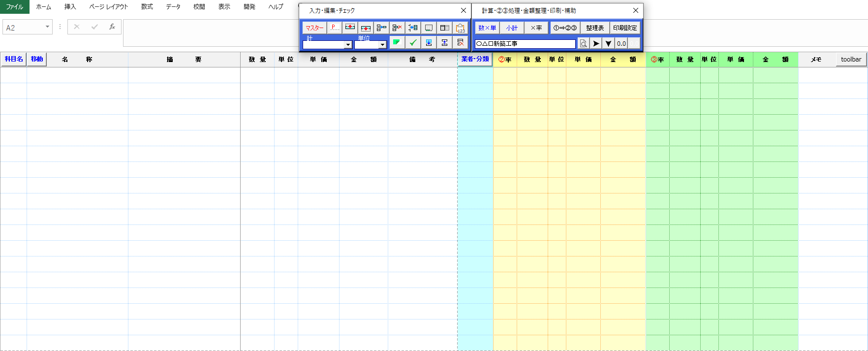Click the ○△□新築工事 text field
This screenshot has width=868, height=351.
point(525,44)
